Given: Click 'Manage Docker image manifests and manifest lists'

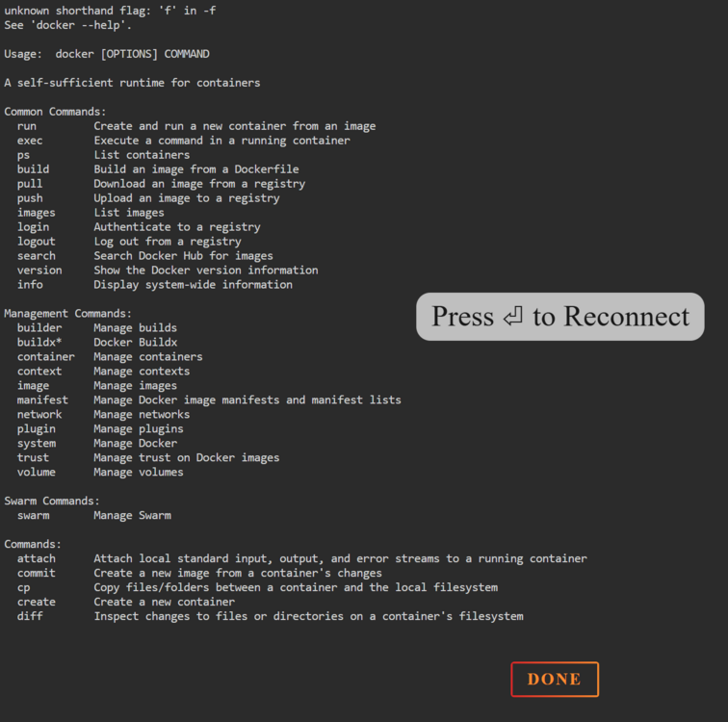Looking at the screenshot, I should (247, 400).
